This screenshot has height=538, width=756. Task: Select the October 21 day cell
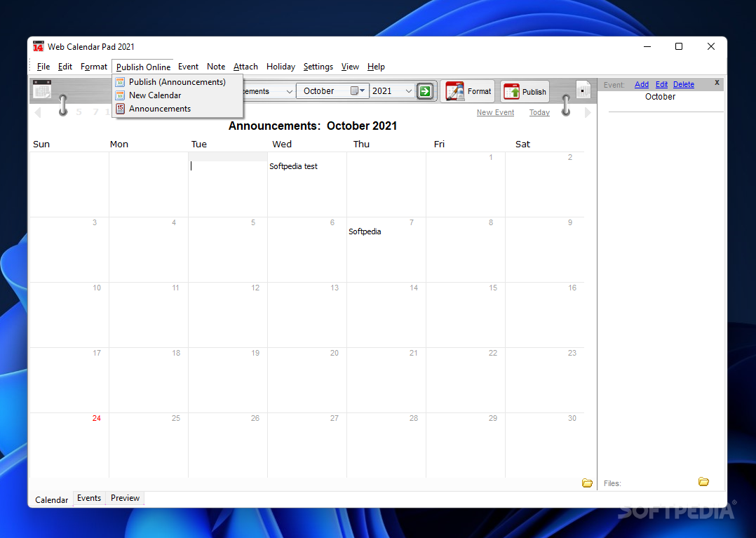386,380
